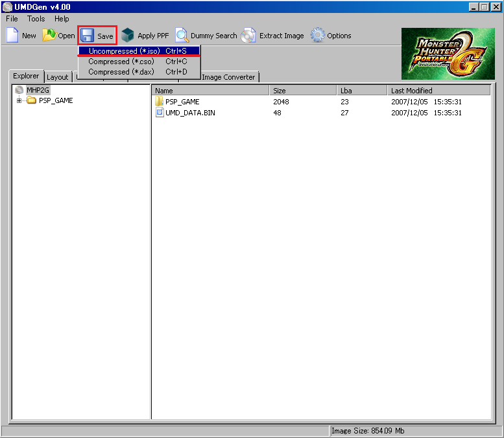504x438 pixels.
Task: Click the New document icon
Action: (x=12, y=35)
